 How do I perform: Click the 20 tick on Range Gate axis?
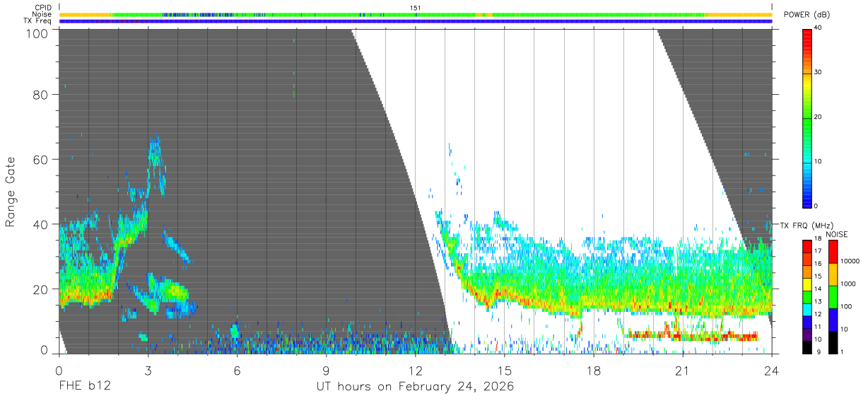(x=42, y=289)
